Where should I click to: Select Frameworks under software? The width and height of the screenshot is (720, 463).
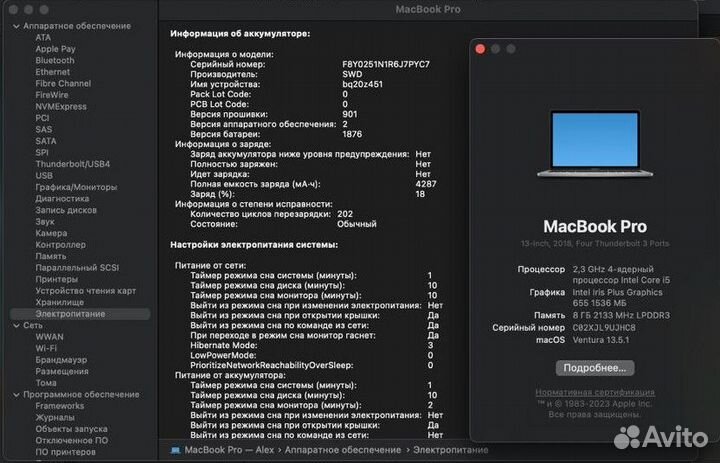60,406
